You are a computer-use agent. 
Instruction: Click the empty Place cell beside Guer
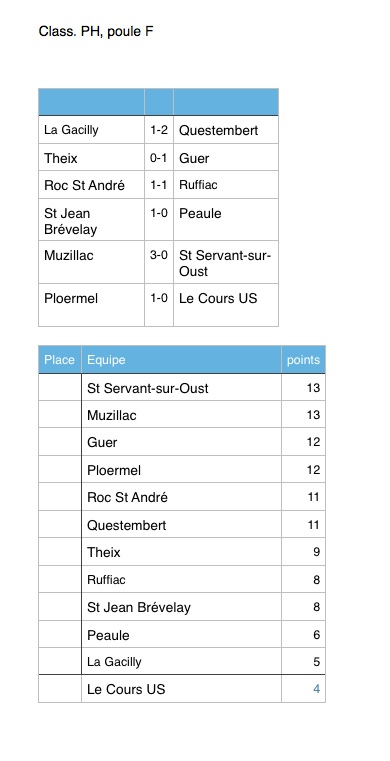click(60, 442)
